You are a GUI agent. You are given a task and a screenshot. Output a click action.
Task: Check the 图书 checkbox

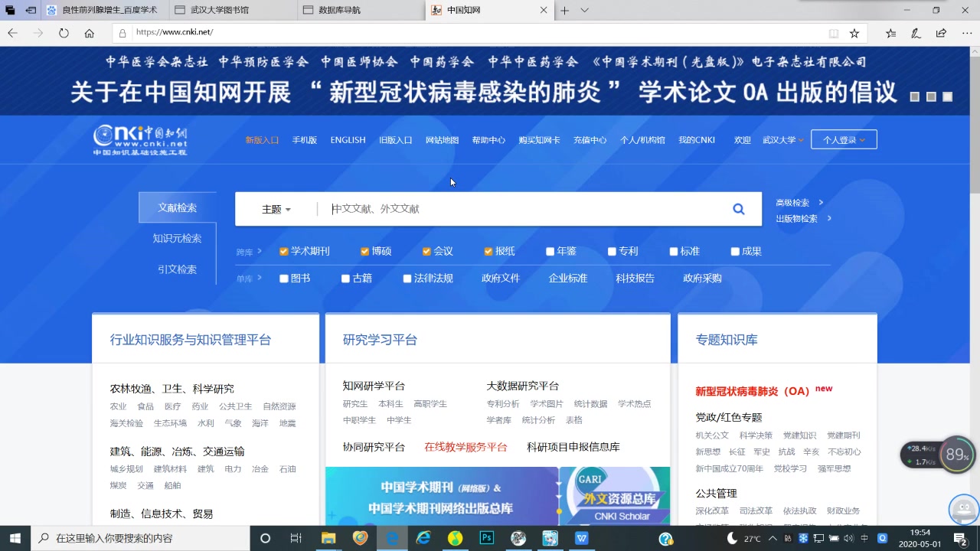(284, 279)
